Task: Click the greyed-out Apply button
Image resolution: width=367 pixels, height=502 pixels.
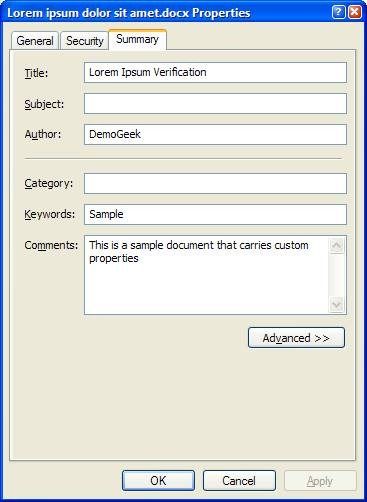Action: tap(320, 480)
